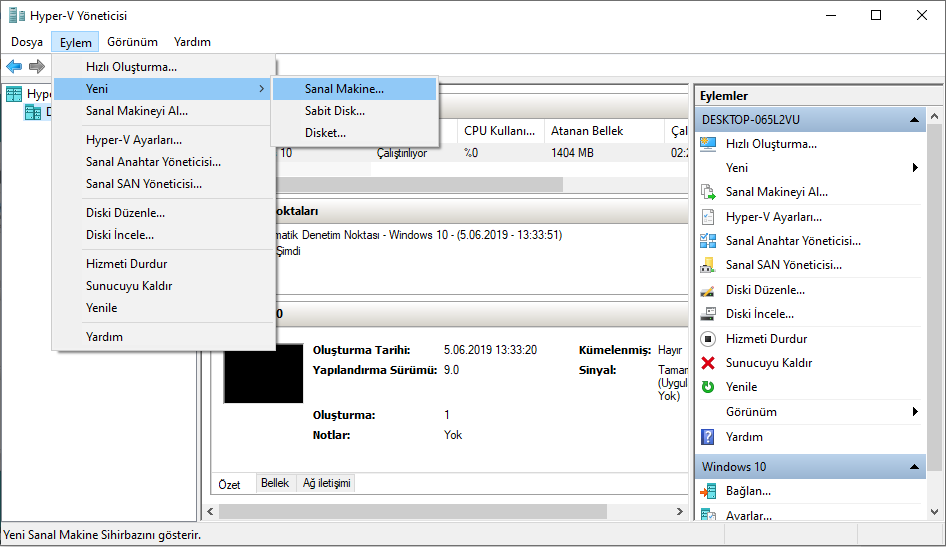Image resolution: width=946 pixels, height=547 pixels.
Task: Click scroll-down arrow of Eylemler pane scrollbar
Action: pyautogui.click(x=935, y=512)
